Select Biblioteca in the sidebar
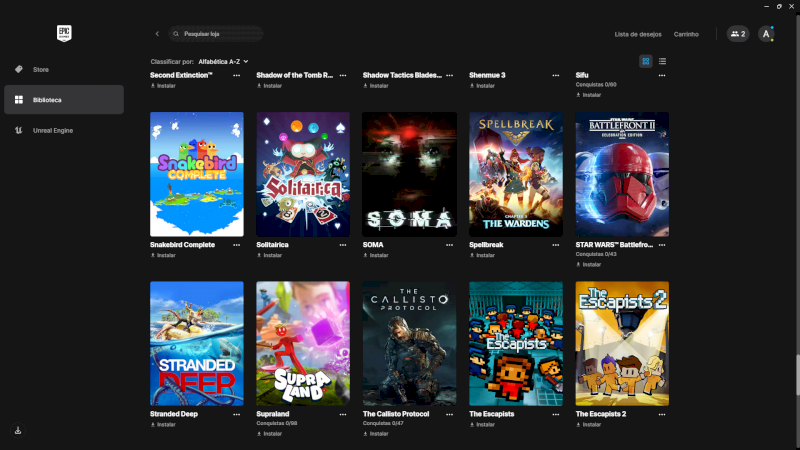 (63, 100)
